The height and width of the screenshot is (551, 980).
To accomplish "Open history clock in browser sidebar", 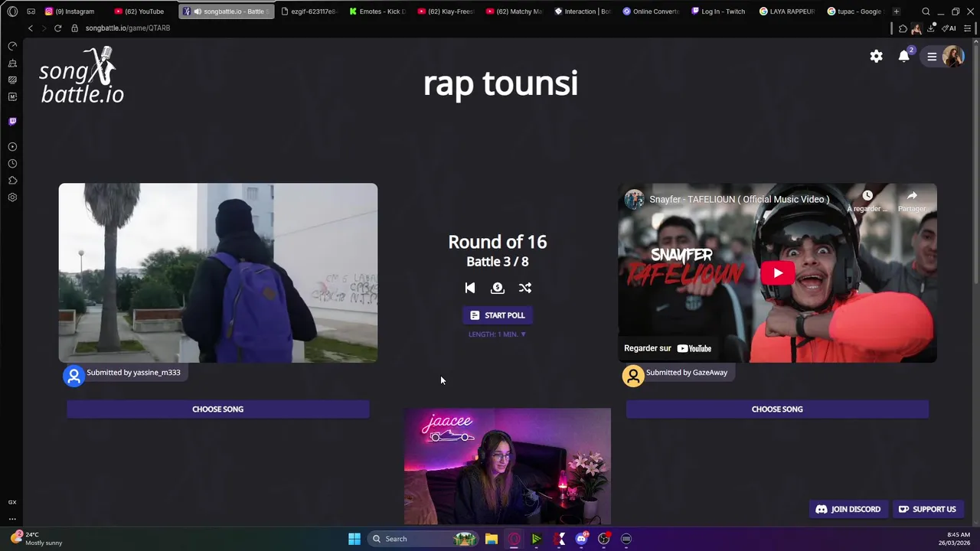I will tap(12, 164).
